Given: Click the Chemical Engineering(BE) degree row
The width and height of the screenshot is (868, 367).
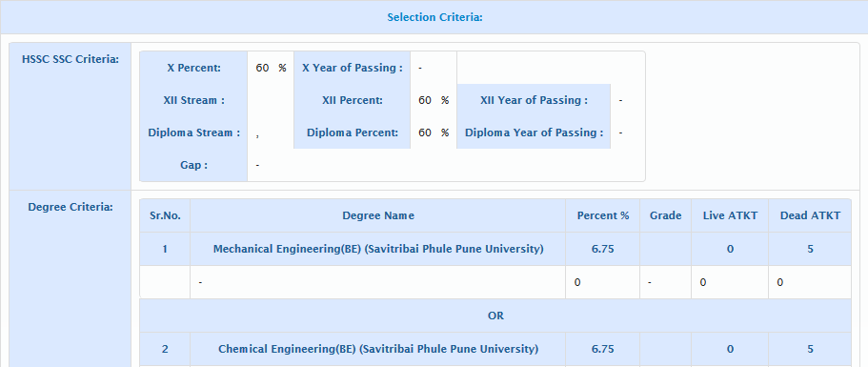Looking at the screenshot, I should (x=495, y=349).
